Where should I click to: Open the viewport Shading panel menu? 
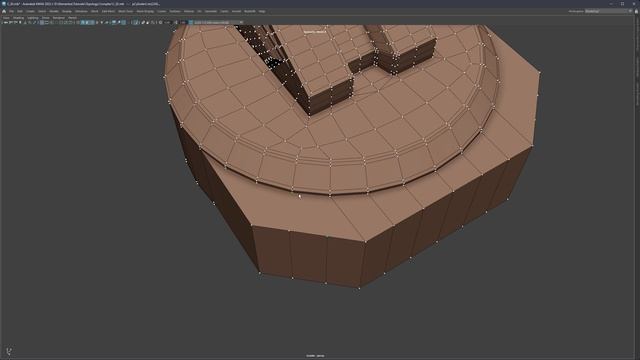pyautogui.click(x=19, y=18)
